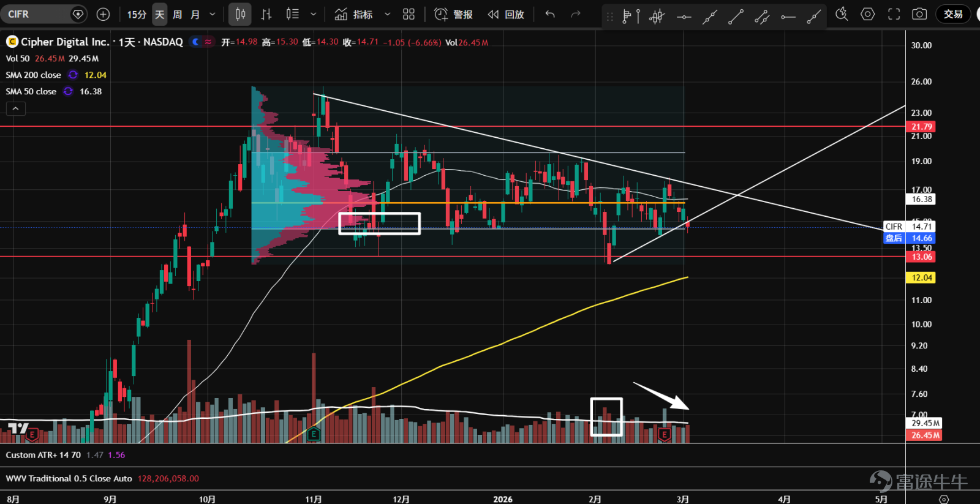Click the 29.45M volume average axis label
The image size is (980, 504).
[925, 423]
